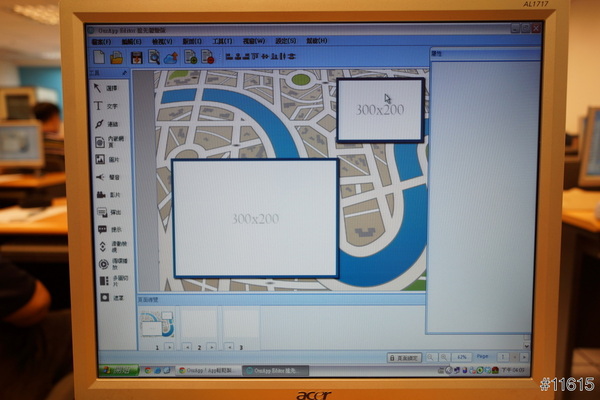Select the popup tool
Viewport: 600px width, 400px height.
(x=109, y=212)
